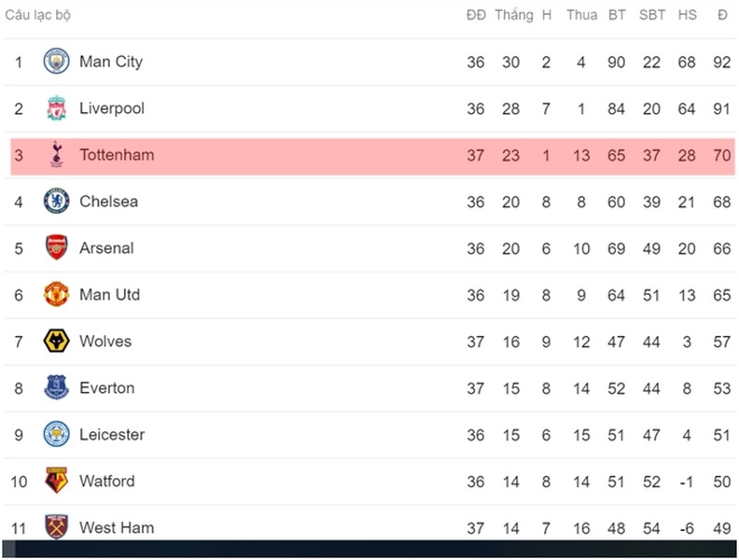Click the Chelsea team name
This screenshot has width=739, height=560.
tap(108, 202)
